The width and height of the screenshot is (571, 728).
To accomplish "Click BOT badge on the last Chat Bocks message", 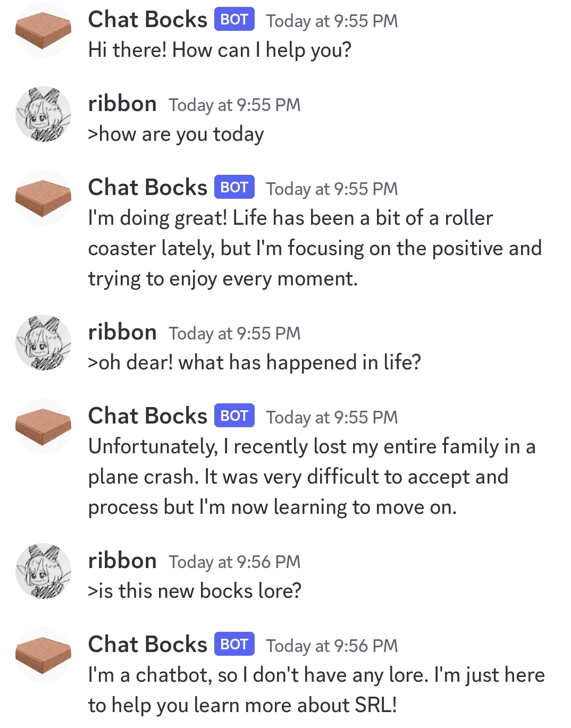I will (x=234, y=645).
